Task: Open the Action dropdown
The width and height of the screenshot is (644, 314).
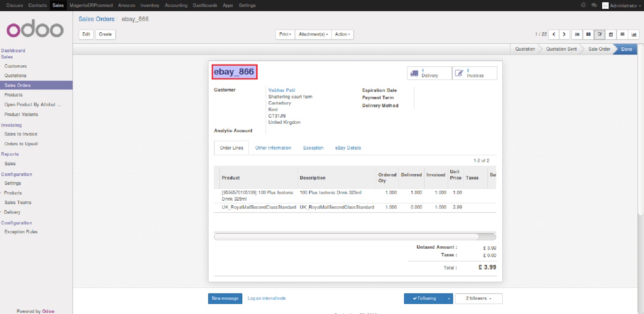Action: pyautogui.click(x=343, y=34)
